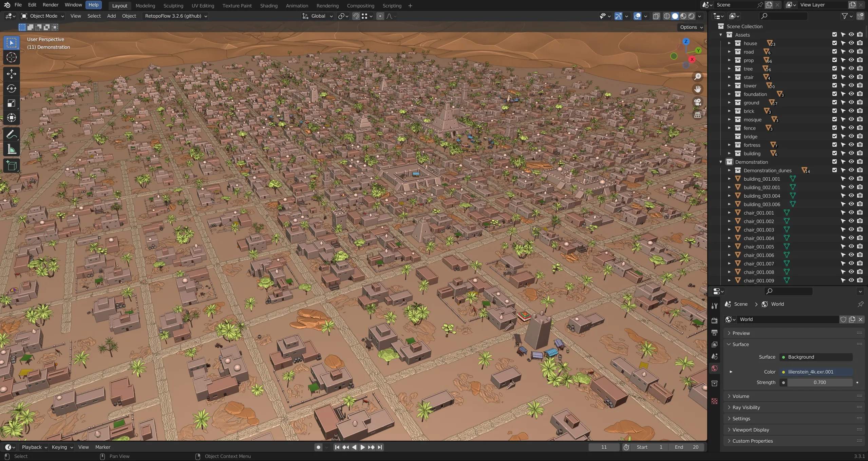This screenshot has width=868, height=461.
Task: Click the Add Cube tool
Action: click(x=11, y=166)
